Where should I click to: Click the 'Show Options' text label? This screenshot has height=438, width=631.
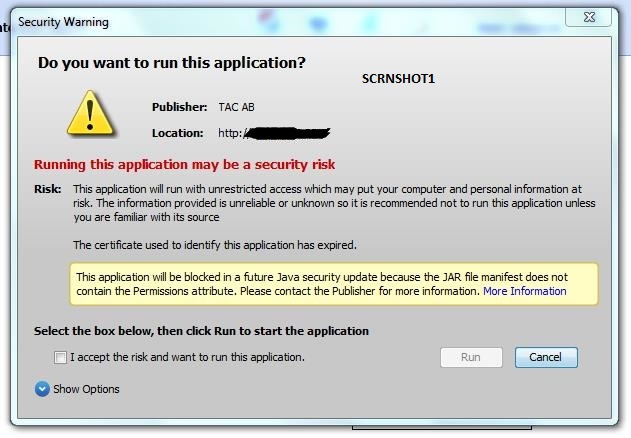tap(87, 389)
